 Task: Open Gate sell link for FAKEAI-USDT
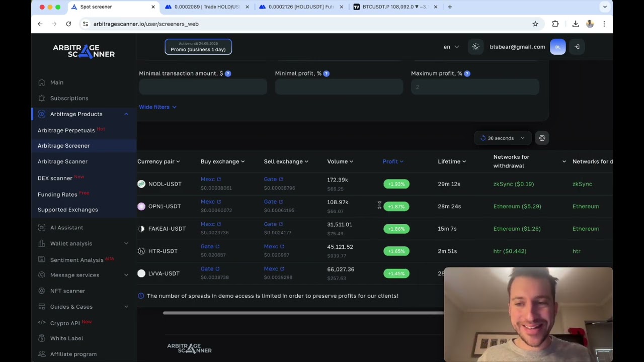pyautogui.click(x=273, y=224)
